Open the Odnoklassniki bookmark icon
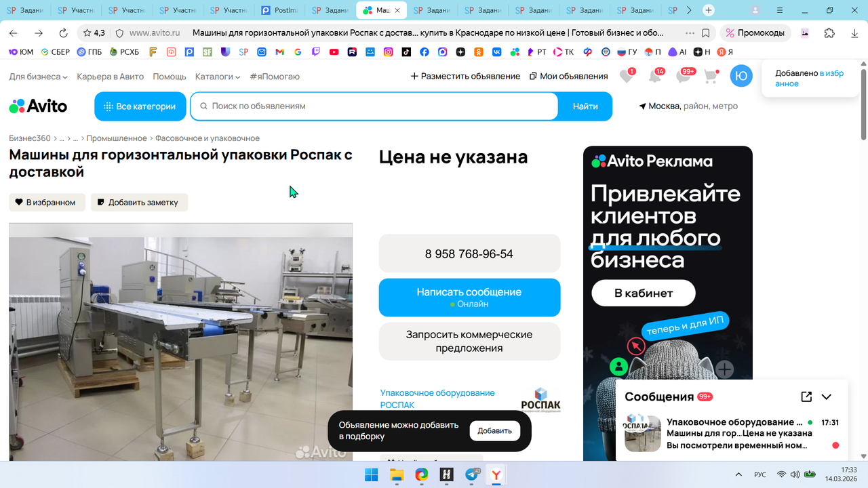Viewport: 868px width, 488px height. point(479,52)
